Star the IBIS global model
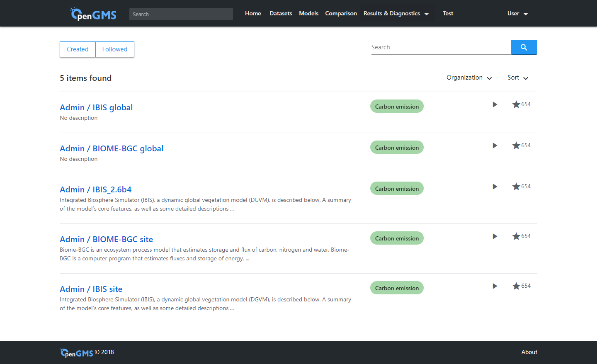Image resolution: width=597 pixels, height=364 pixels. click(516, 104)
